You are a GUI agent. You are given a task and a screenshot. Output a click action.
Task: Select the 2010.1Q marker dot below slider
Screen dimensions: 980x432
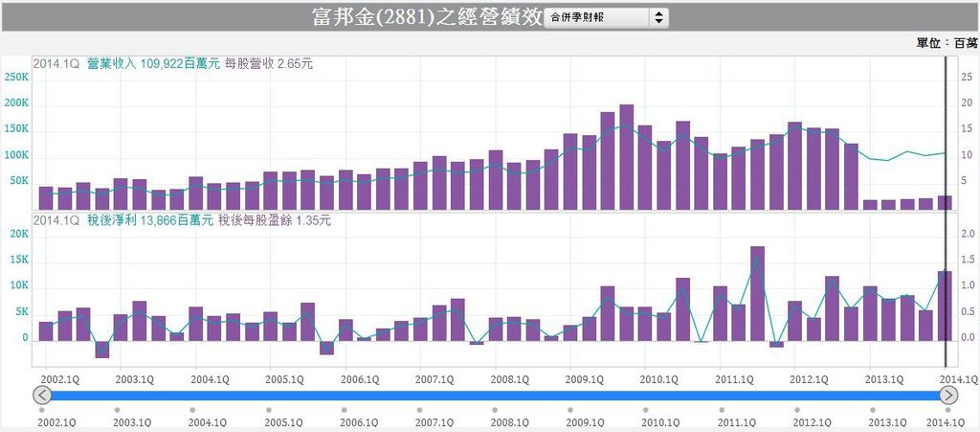646,410
